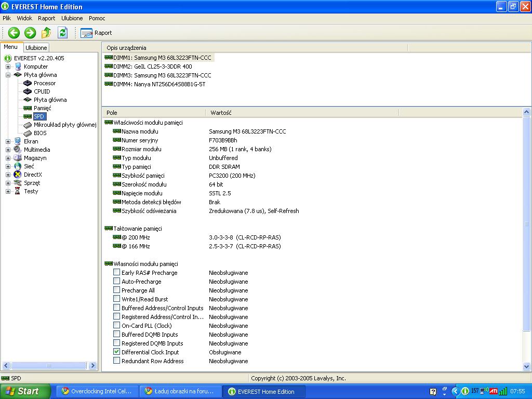
Task: Expand the Testy tree node
Action: coord(8,191)
